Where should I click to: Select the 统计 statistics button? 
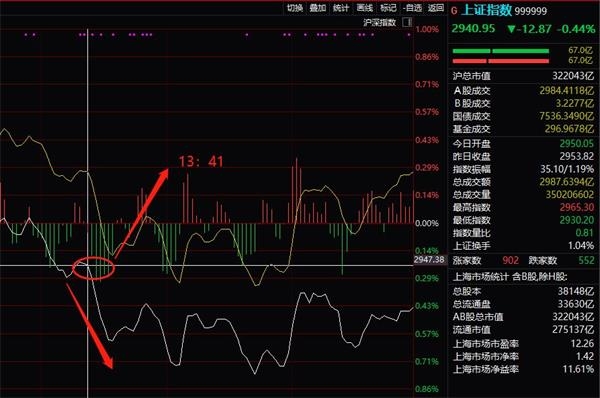point(341,7)
